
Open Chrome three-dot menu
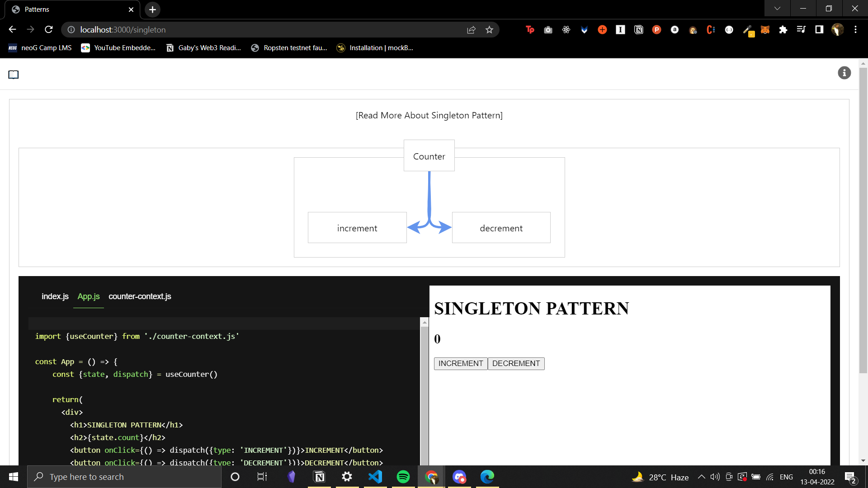tap(855, 30)
